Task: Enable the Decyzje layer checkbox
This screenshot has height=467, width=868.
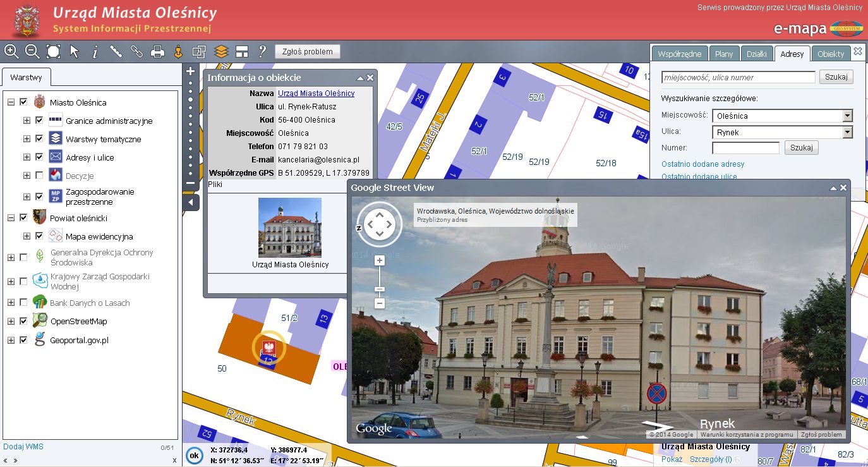Action: (39, 175)
